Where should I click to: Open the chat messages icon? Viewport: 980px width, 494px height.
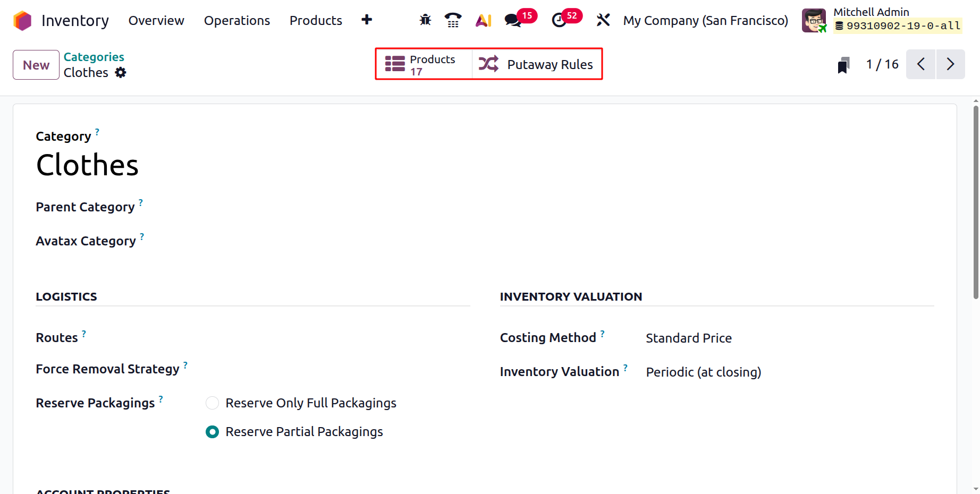[x=513, y=20]
